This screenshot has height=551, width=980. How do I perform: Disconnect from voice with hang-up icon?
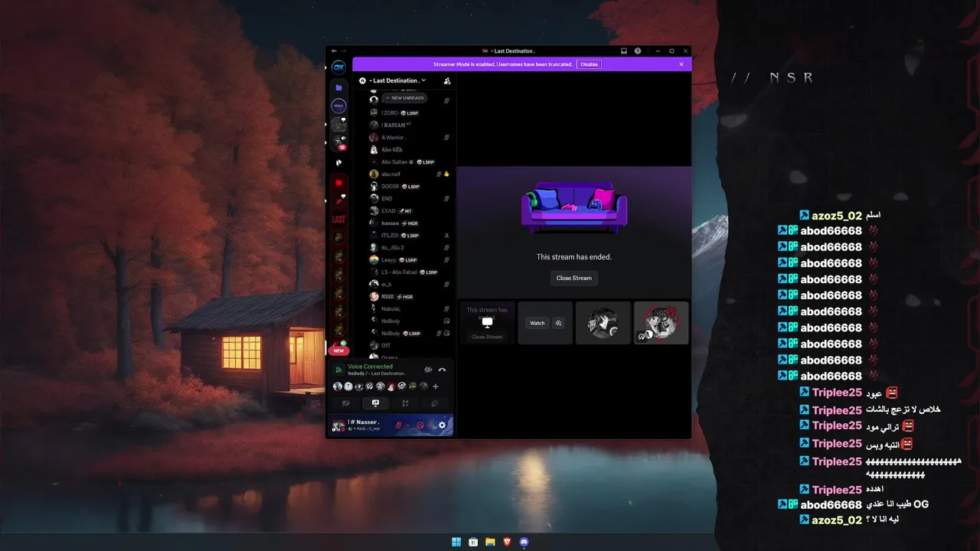click(442, 370)
